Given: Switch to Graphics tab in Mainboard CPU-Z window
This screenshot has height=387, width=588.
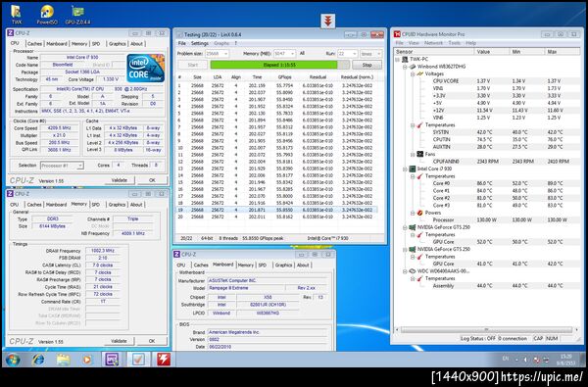Looking at the screenshot, I should pos(283,266).
